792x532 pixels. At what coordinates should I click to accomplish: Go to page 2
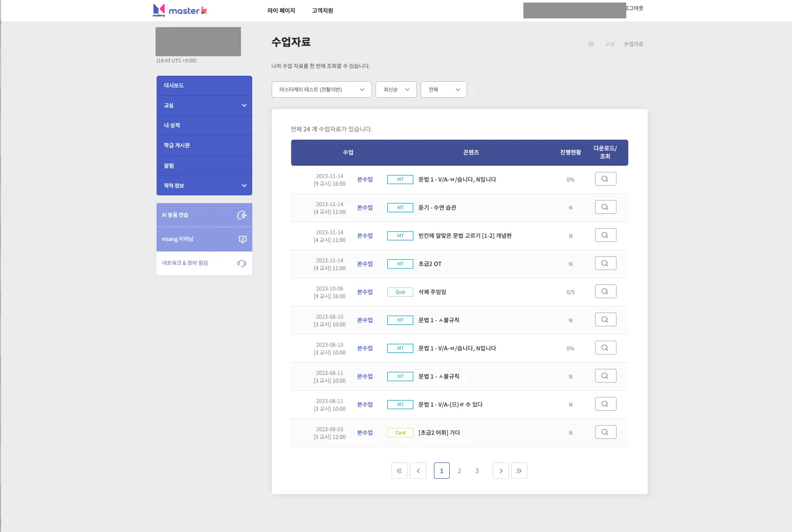click(459, 471)
